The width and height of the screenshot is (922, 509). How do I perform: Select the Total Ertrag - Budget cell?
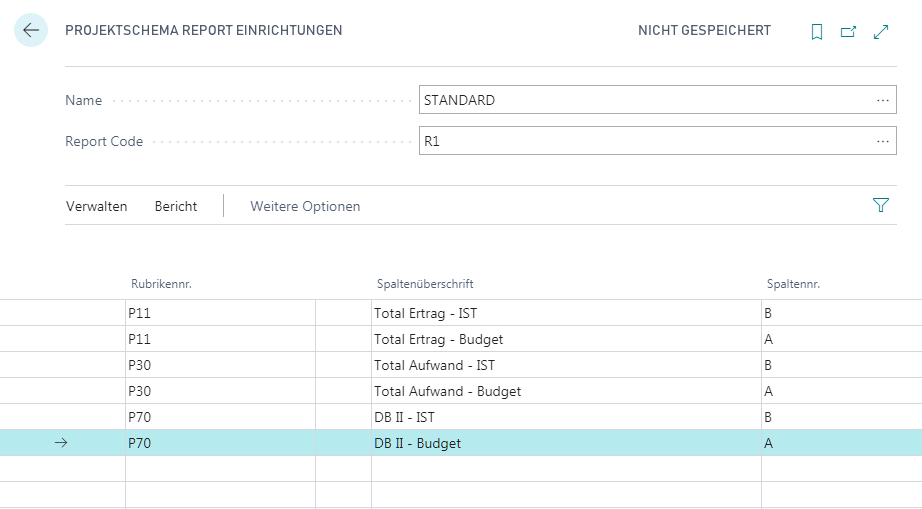pos(566,339)
